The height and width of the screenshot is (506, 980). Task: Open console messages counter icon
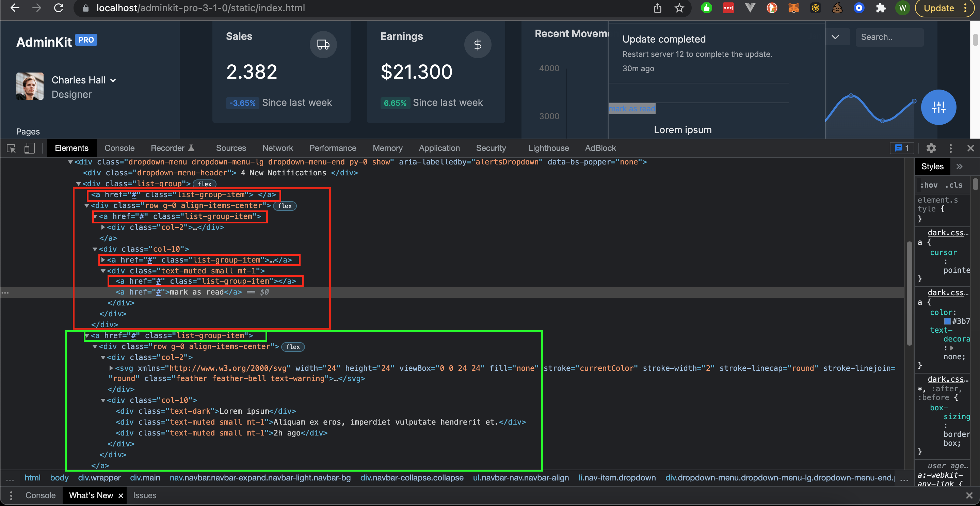coord(901,148)
